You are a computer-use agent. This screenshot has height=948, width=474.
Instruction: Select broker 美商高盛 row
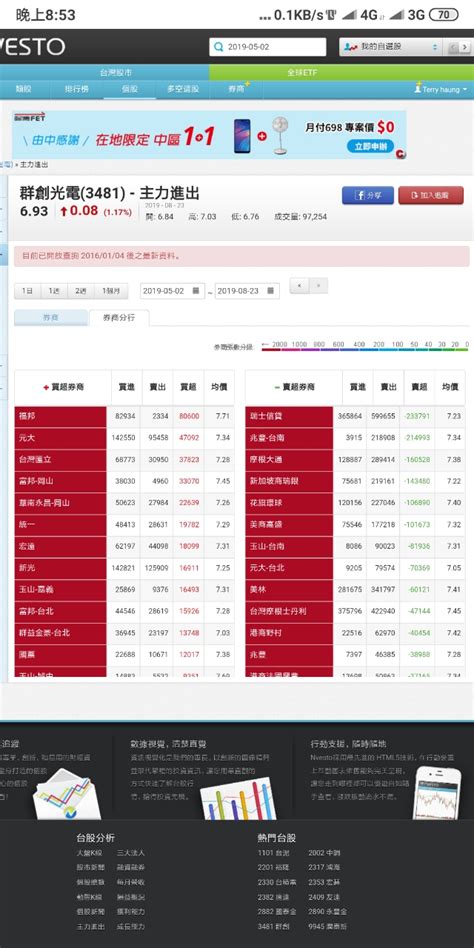(289, 525)
